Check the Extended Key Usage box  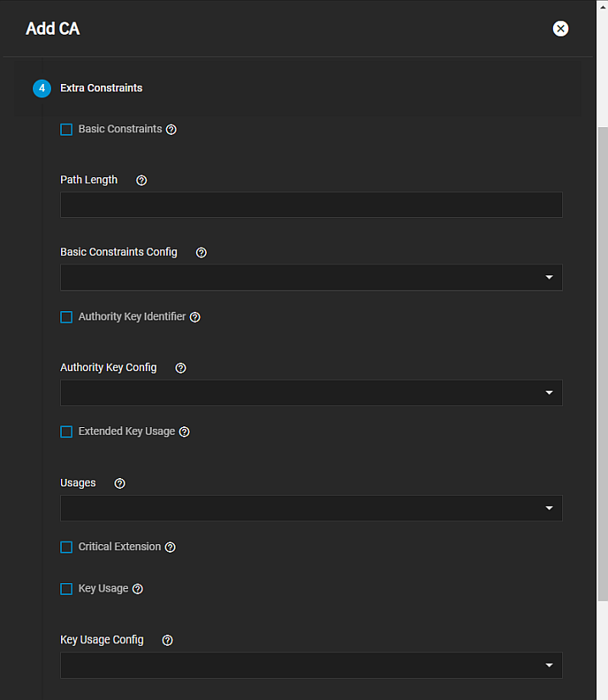66,431
